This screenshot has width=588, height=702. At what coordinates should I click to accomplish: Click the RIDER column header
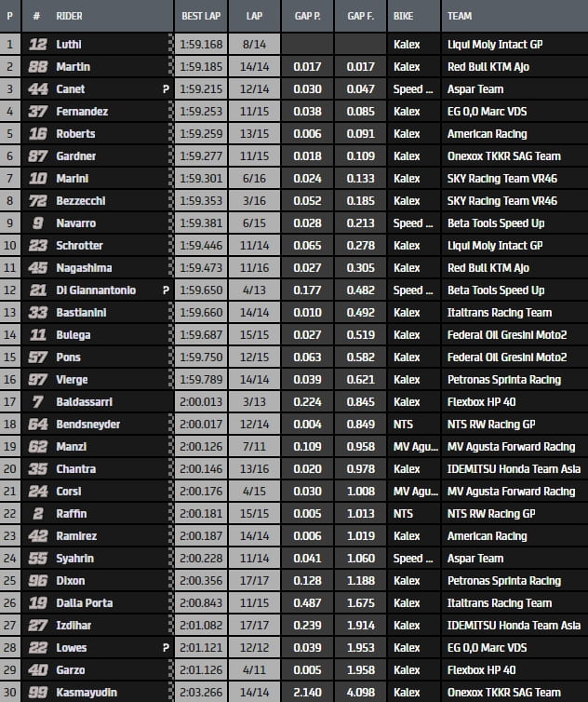70,16
